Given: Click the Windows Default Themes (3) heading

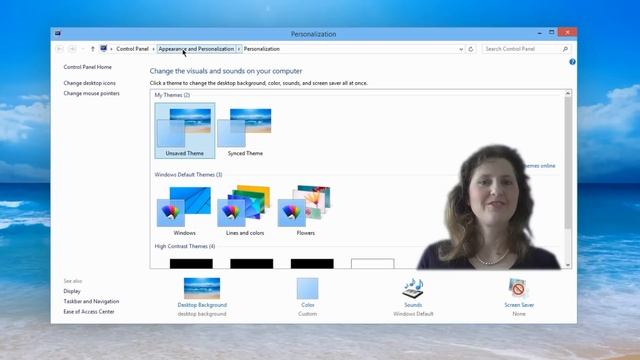Looking at the screenshot, I should [188, 175].
